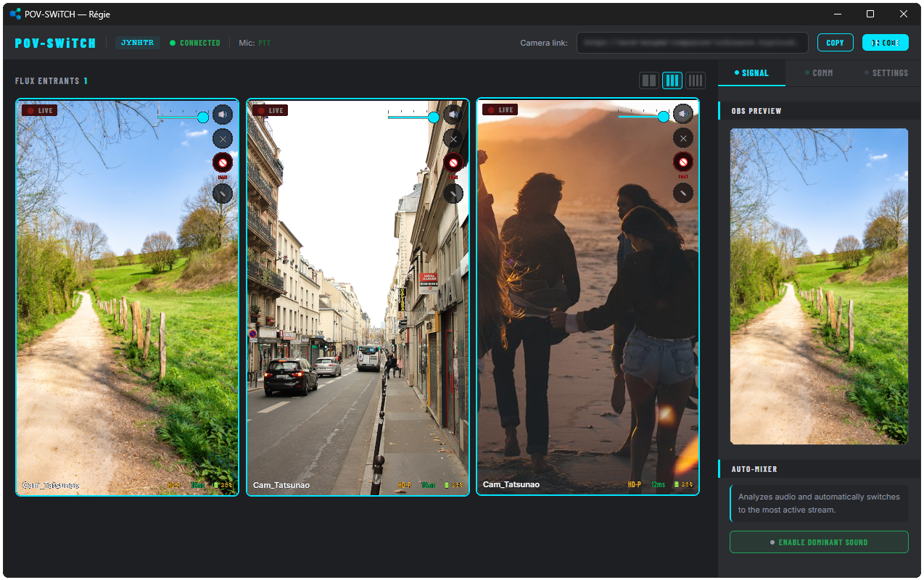Click the ban icon on the countryside path stream
Viewport: 924px width, 580px height.
pos(223,162)
